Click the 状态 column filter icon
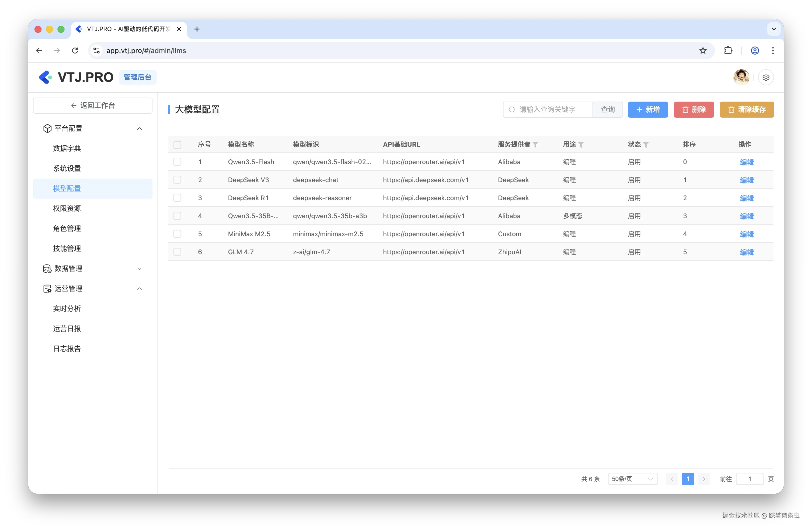Screen dimensions: 812x531 coord(646,145)
